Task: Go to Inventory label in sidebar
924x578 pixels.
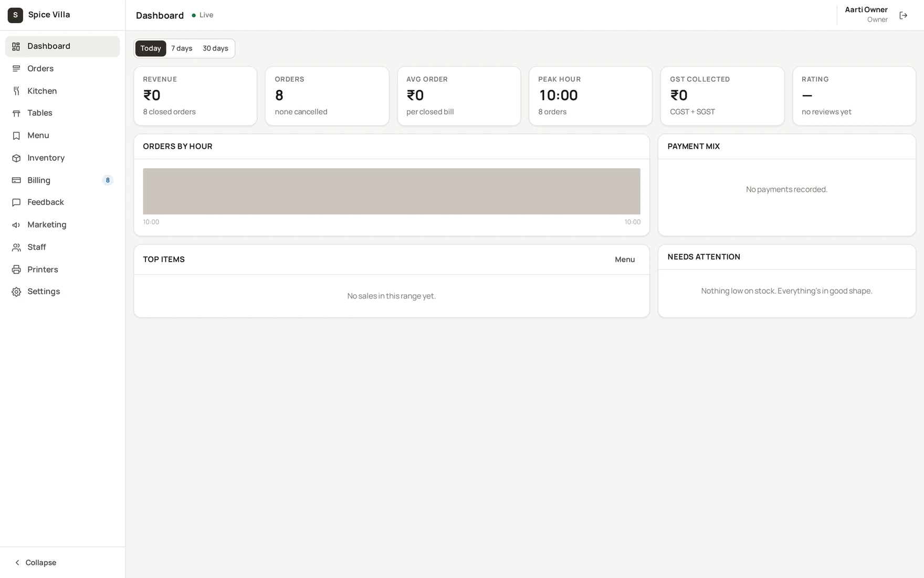Action: [46, 158]
